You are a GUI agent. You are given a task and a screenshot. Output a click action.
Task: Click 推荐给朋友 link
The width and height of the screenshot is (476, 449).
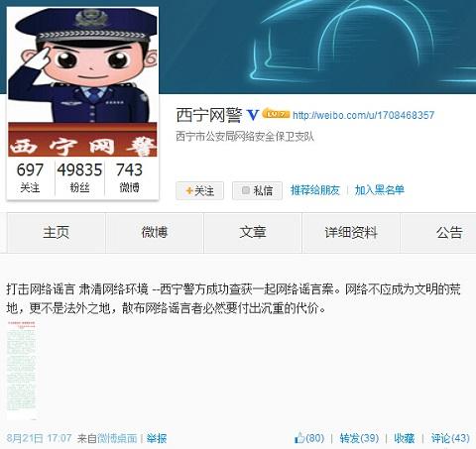tap(315, 190)
